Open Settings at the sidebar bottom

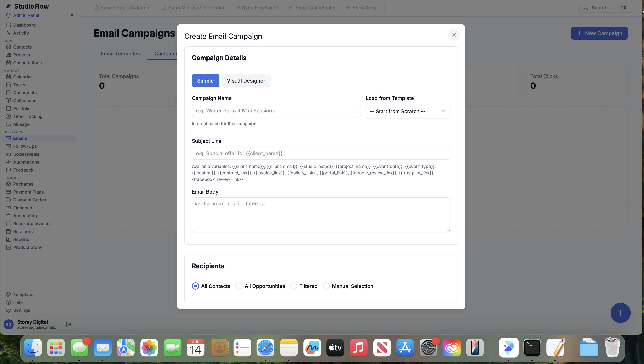22,310
